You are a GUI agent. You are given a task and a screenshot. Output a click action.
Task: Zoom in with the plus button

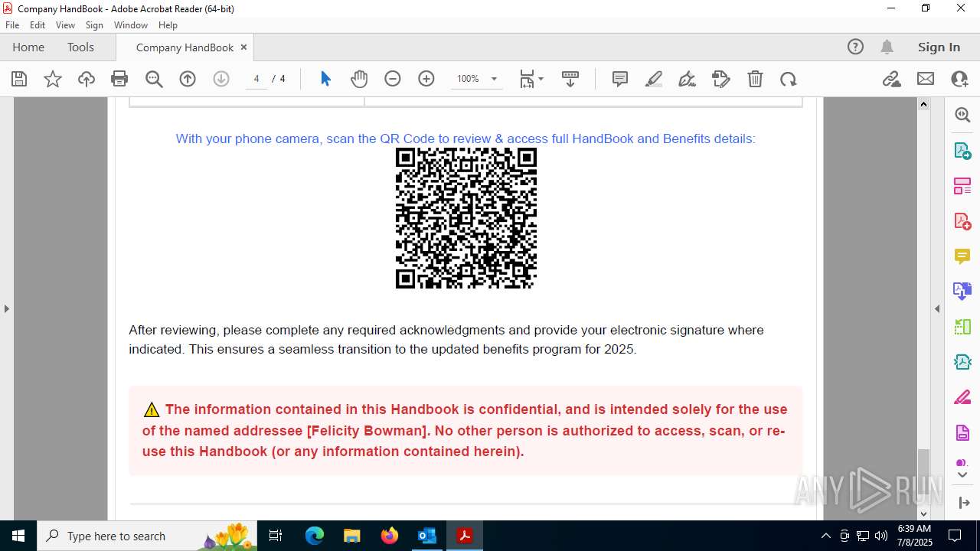coord(426,79)
